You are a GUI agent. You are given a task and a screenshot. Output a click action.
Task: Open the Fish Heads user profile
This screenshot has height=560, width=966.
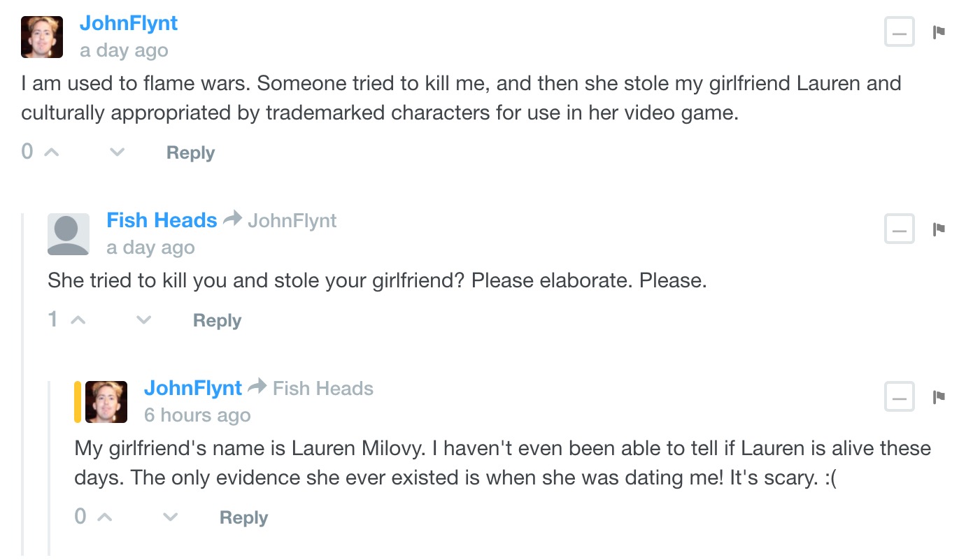162,220
